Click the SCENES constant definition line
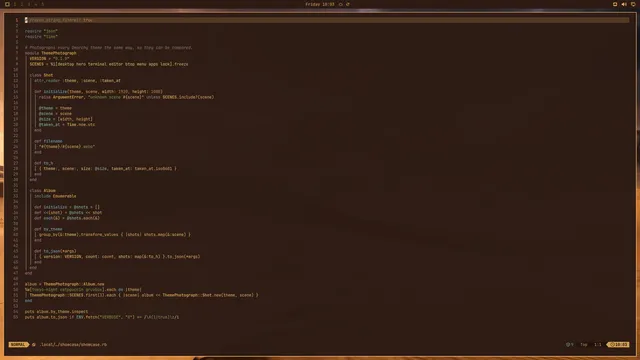The height and width of the screenshot is (360, 640). [x=109, y=64]
